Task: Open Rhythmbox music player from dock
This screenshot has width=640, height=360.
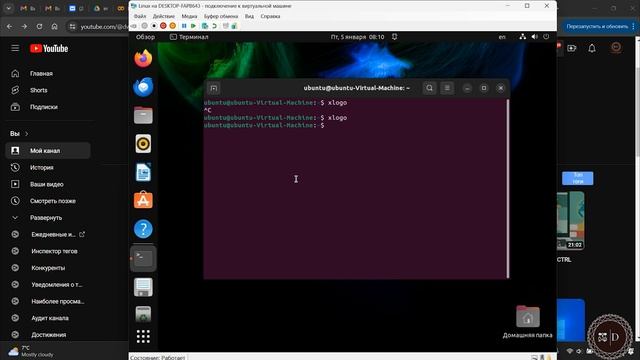Action: [x=143, y=144]
